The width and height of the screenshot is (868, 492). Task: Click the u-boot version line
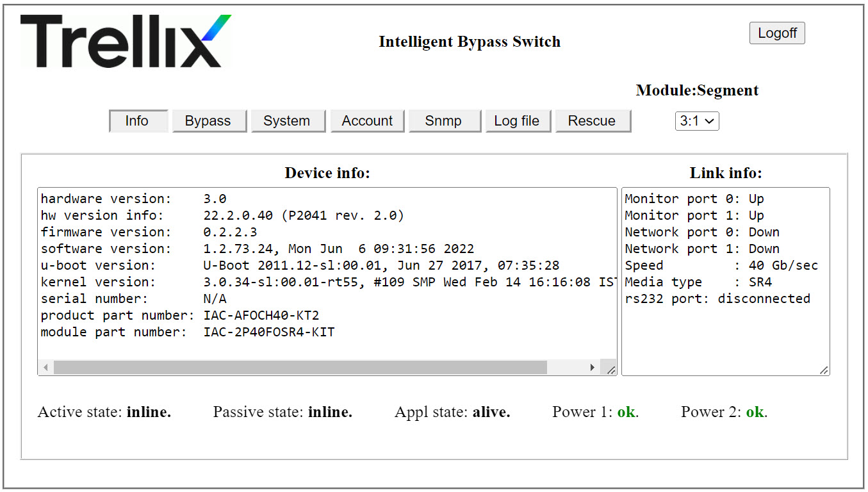point(300,265)
